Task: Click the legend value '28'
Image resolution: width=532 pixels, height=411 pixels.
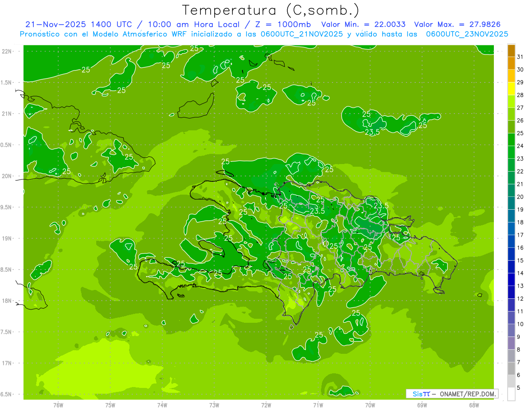Action: click(520, 95)
